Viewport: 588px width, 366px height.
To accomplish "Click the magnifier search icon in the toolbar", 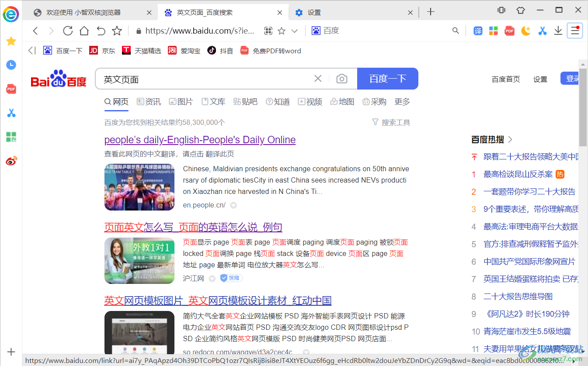I will click(456, 31).
